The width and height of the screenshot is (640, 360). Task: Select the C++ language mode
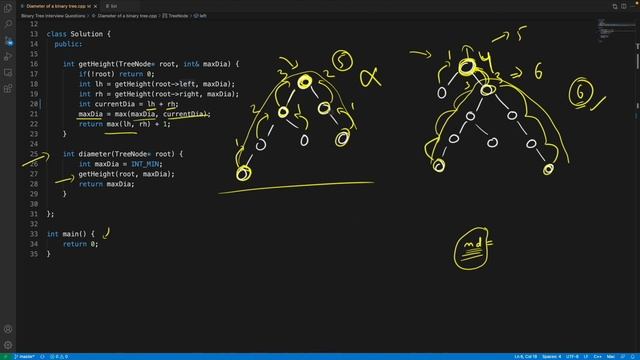(x=598, y=357)
